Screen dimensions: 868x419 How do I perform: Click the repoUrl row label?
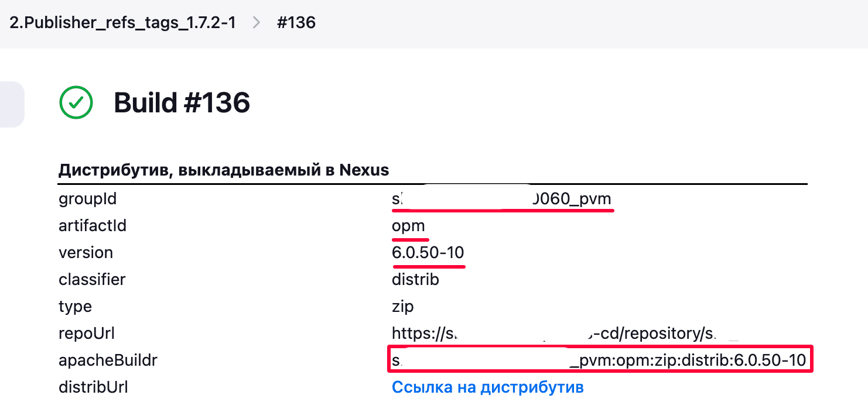coord(87,334)
